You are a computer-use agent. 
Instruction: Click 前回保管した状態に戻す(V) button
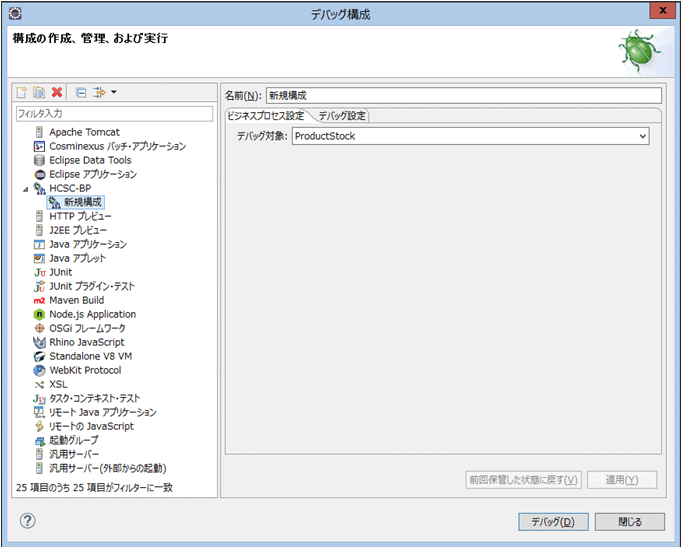coord(523,480)
